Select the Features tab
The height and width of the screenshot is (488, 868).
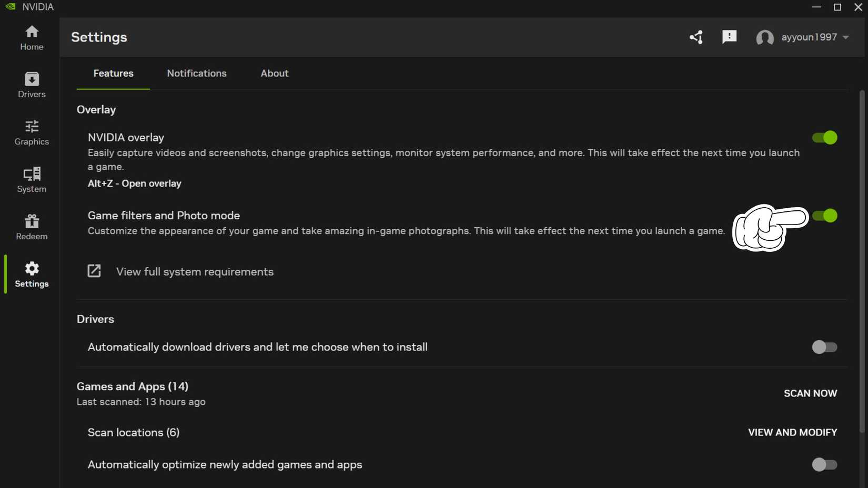click(x=113, y=74)
